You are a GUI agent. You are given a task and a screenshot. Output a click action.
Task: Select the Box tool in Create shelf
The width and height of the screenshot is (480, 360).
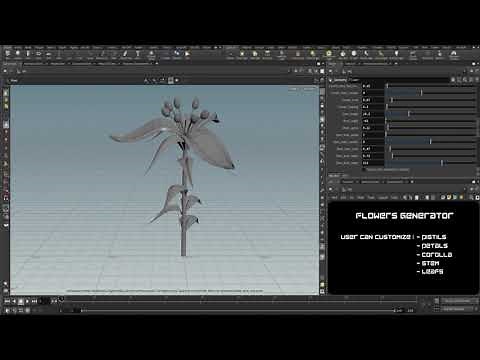[x=7, y=54]
